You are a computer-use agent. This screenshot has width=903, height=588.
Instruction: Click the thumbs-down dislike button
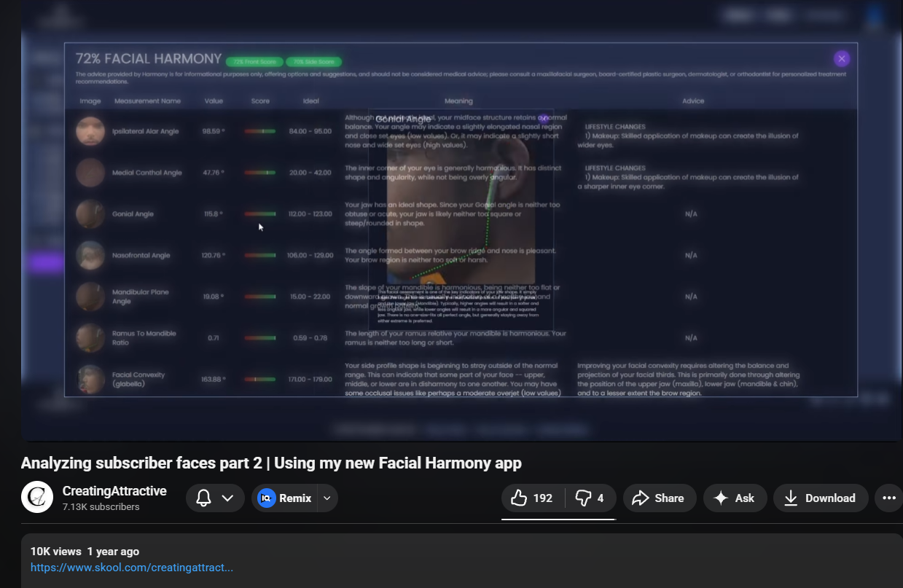point(590,498)
